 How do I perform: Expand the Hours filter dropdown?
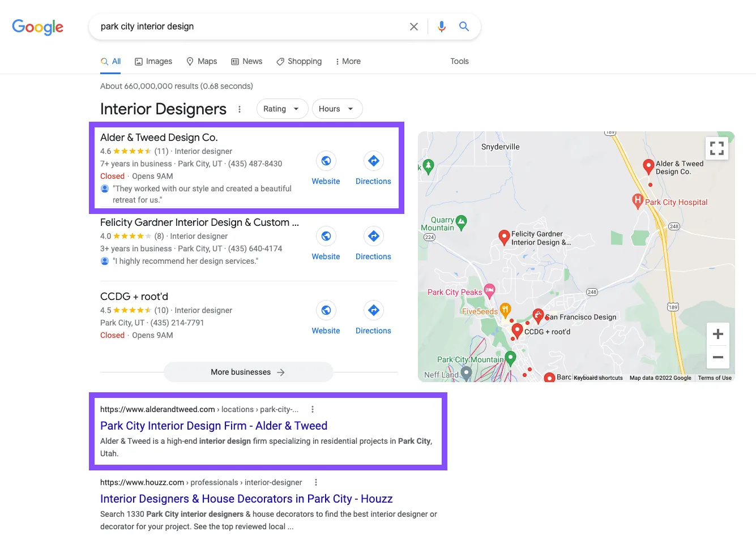point(337,109)
